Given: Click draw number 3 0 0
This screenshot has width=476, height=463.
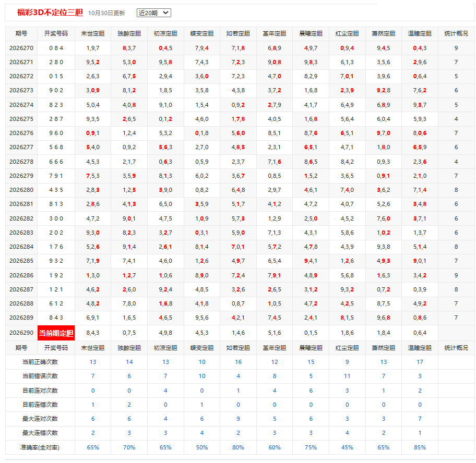Looking at the screenshot, I should [x=56, y=218].
